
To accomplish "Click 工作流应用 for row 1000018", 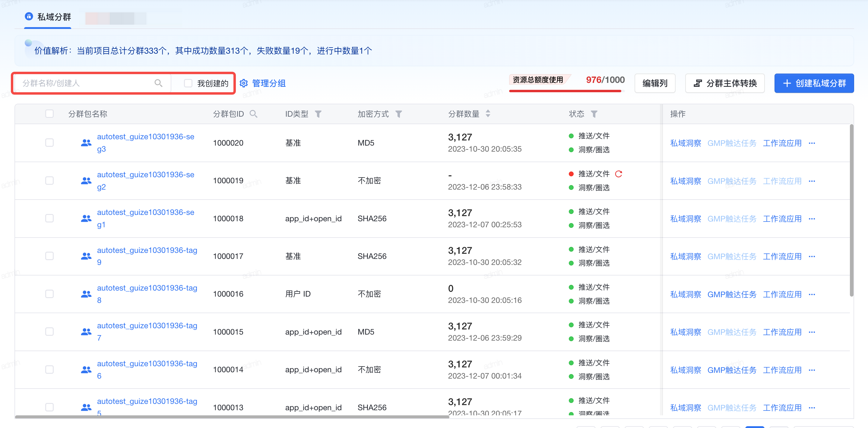I will [782, 219].
